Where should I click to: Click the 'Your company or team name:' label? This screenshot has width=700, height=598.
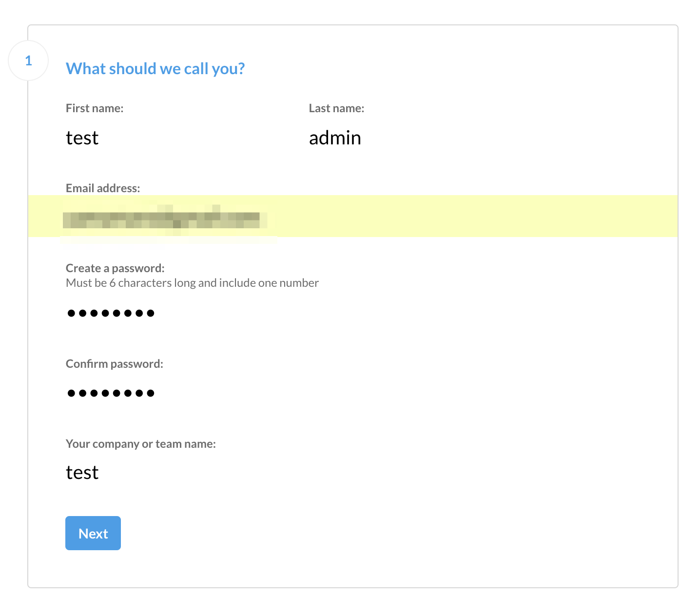(x=141, y=444)
